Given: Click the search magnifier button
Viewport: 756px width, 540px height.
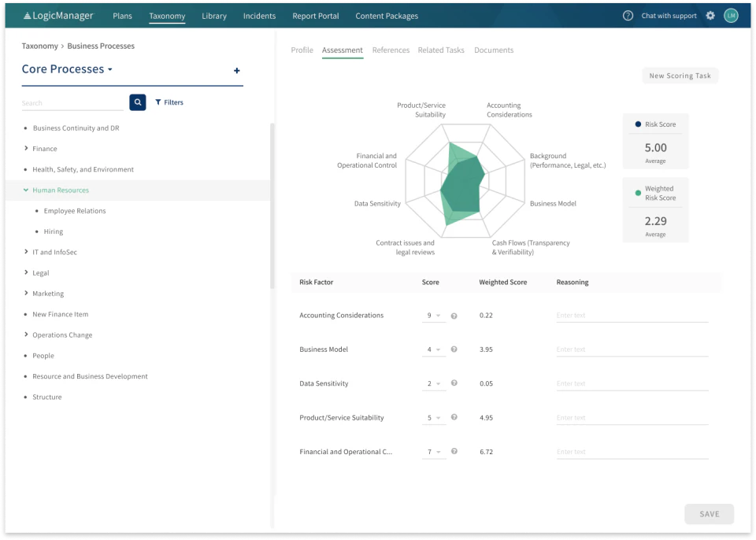Looking at the screenshot, I should coord(137,102).
